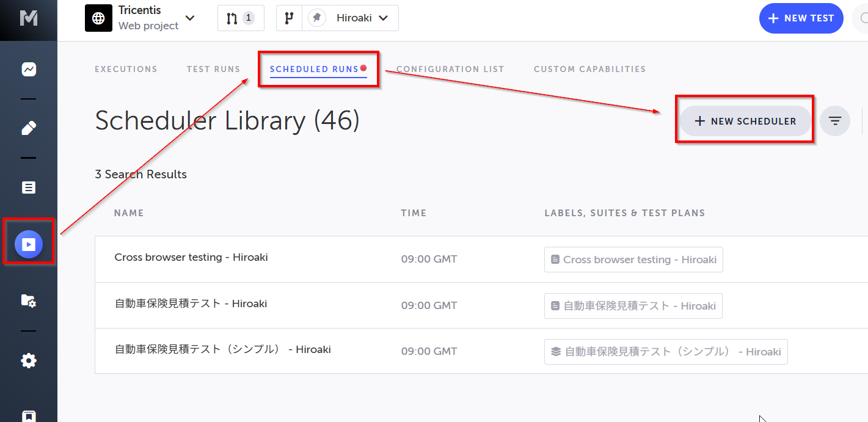Click the globe icon beside Tricentis
Image resolution: width=868 pixels, height=422 pixels.
pos(98,18)
